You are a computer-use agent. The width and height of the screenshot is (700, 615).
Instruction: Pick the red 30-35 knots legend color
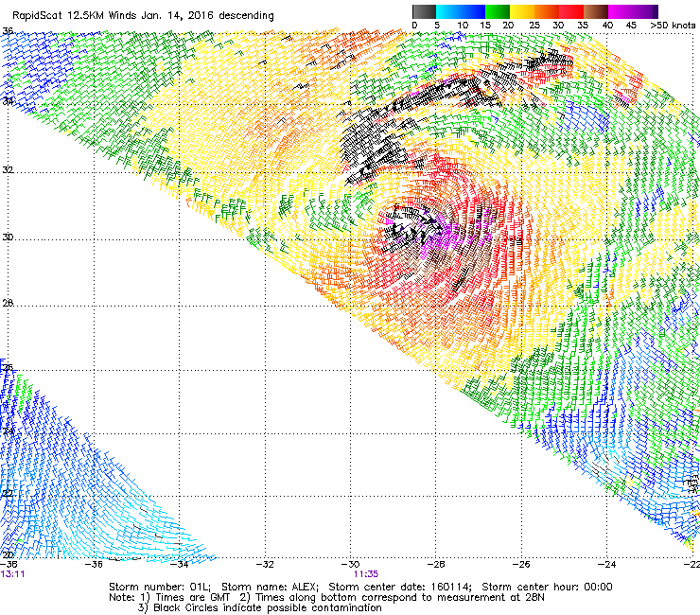pos(571,11)
